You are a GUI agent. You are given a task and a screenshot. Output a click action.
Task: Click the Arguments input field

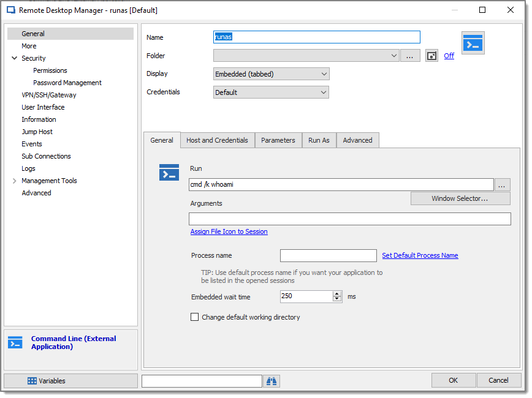point(350,219)
